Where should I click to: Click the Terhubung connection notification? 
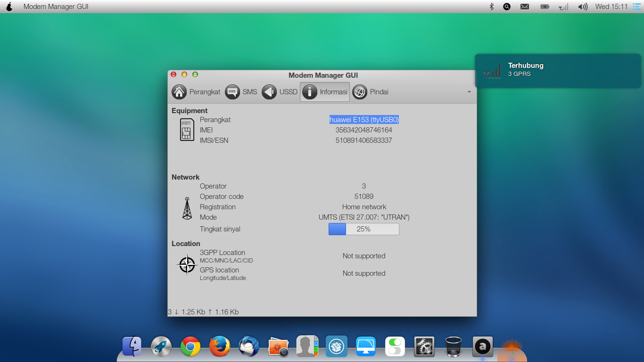[x=558, y=71]
